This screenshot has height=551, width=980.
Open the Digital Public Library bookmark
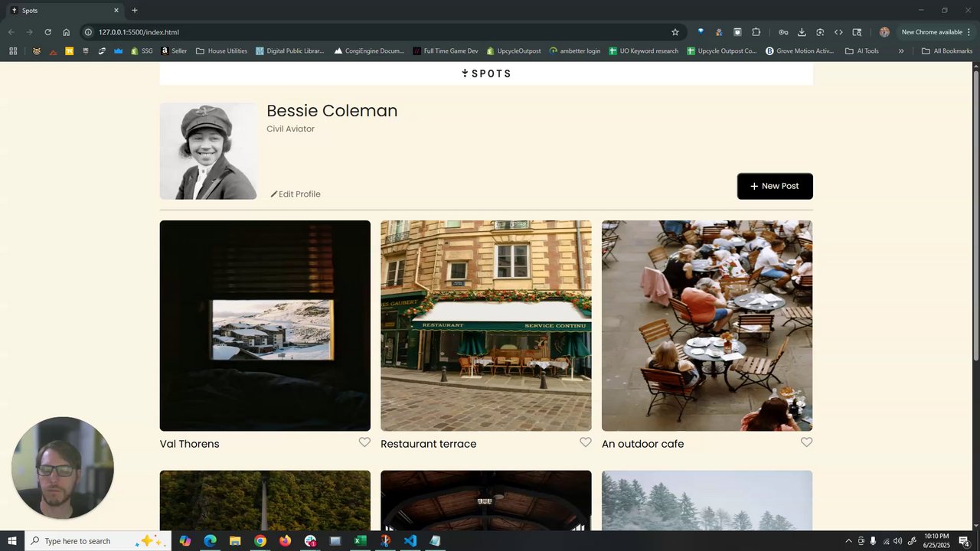(x=290, y=51)
